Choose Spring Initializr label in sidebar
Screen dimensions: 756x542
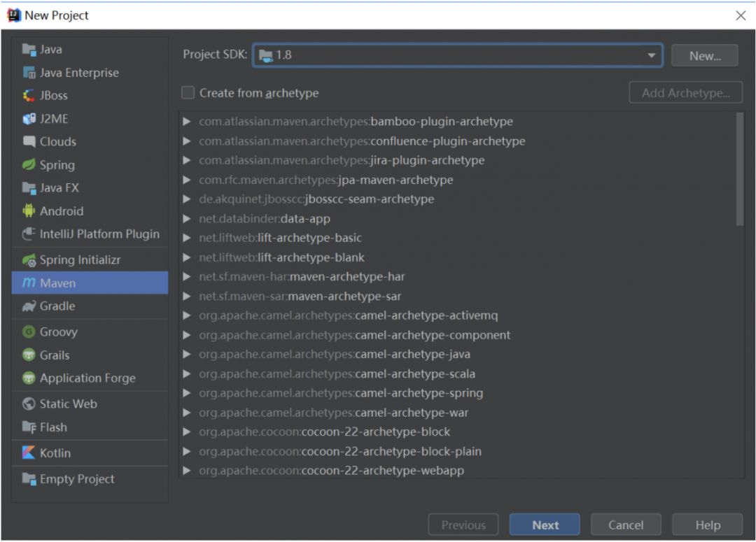[x=80, y=260]
